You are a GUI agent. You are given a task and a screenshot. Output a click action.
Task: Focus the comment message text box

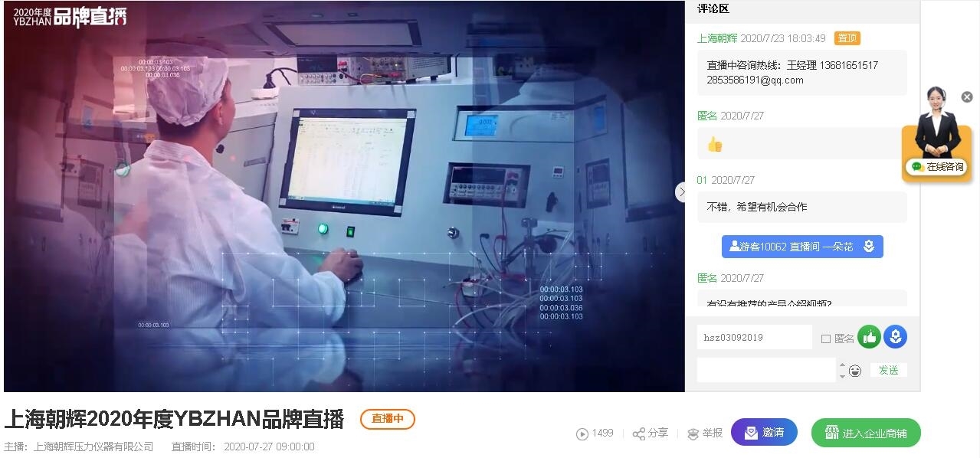pyautogui.click(x=766, y=370)
